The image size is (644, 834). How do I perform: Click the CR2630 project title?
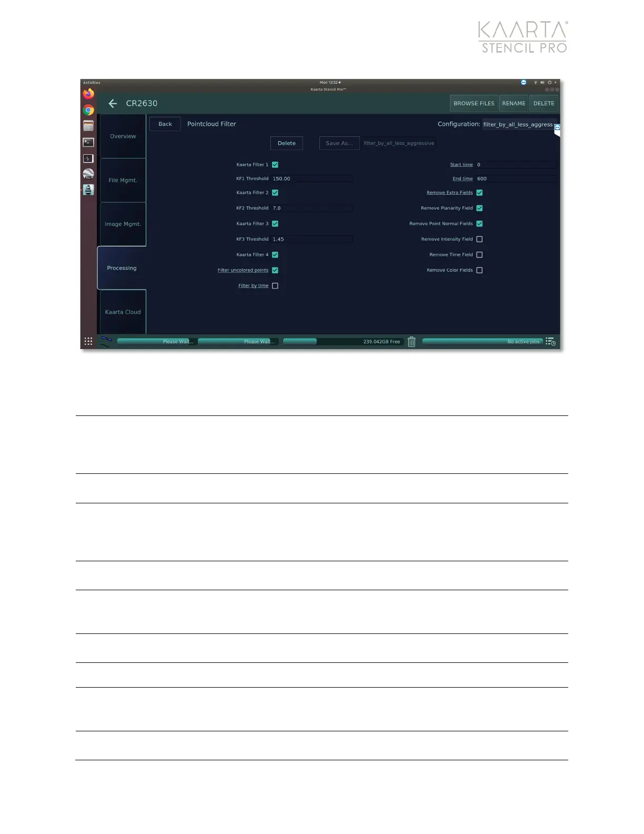click(x=142, y=104)
